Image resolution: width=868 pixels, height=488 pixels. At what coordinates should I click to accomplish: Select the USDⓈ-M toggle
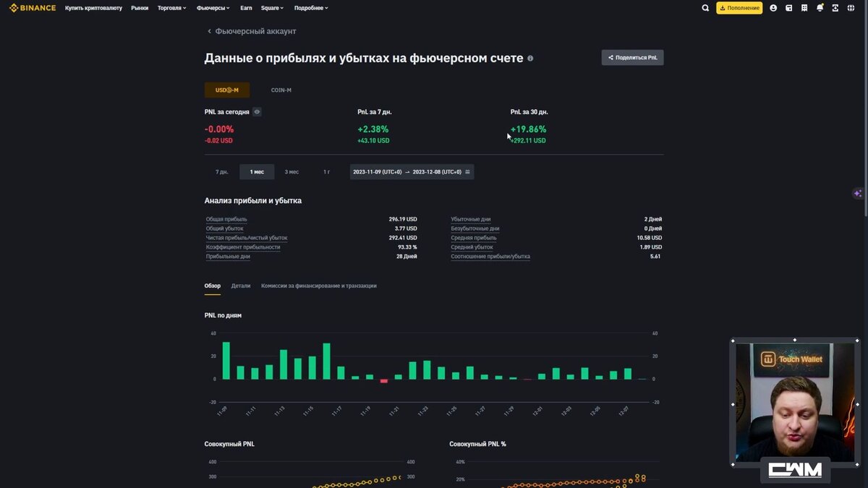tap(226, 90)
